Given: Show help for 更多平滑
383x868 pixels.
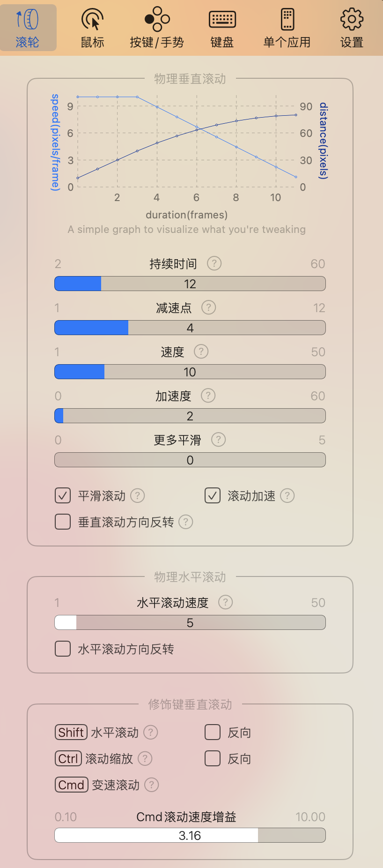Looking at the screenshot, I should click(218, 440).
